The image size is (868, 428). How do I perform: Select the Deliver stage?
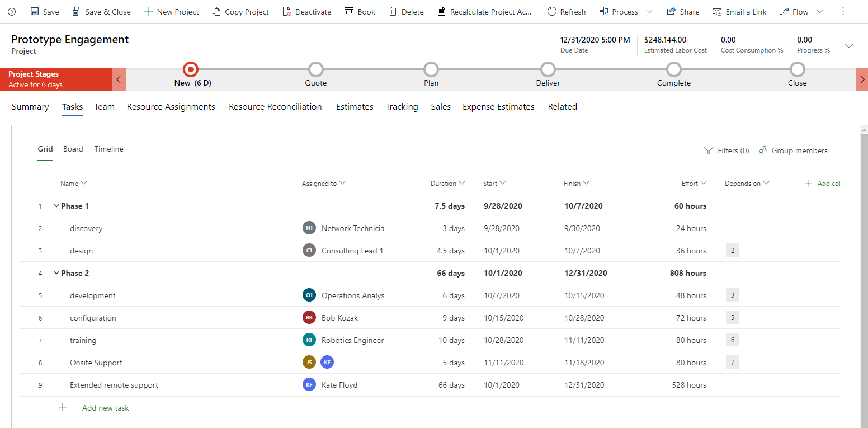(x=548, y=69)
